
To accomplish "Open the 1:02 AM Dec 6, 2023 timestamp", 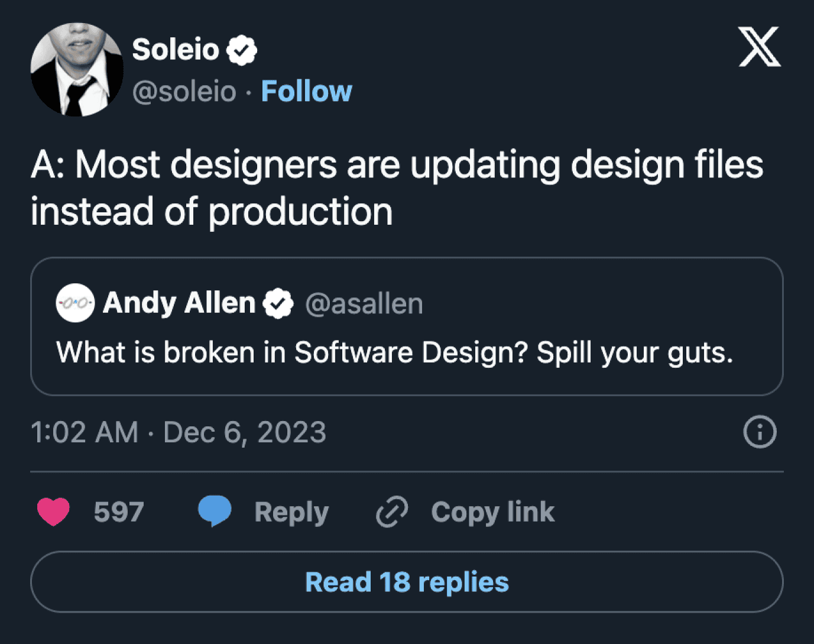I will [179, 432].
